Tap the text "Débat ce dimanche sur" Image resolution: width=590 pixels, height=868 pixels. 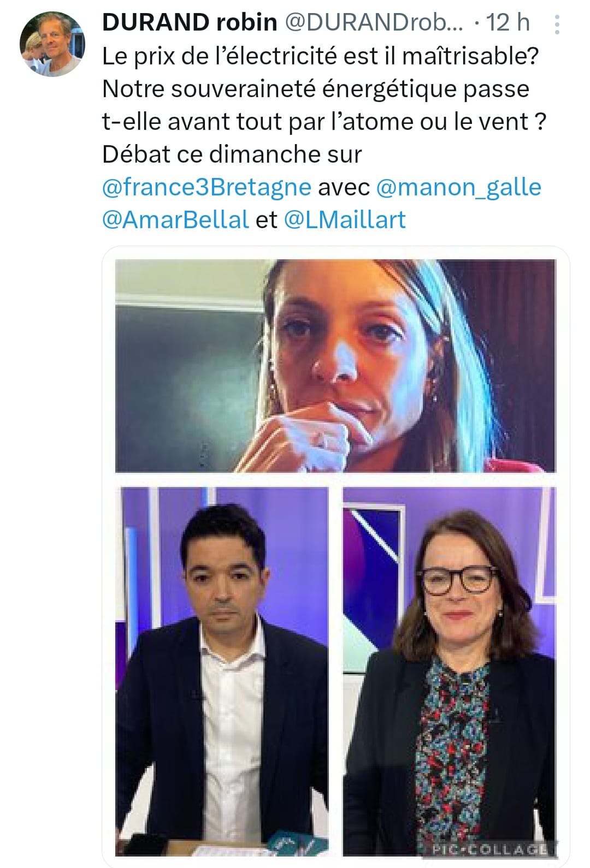[x=232, y=154]
